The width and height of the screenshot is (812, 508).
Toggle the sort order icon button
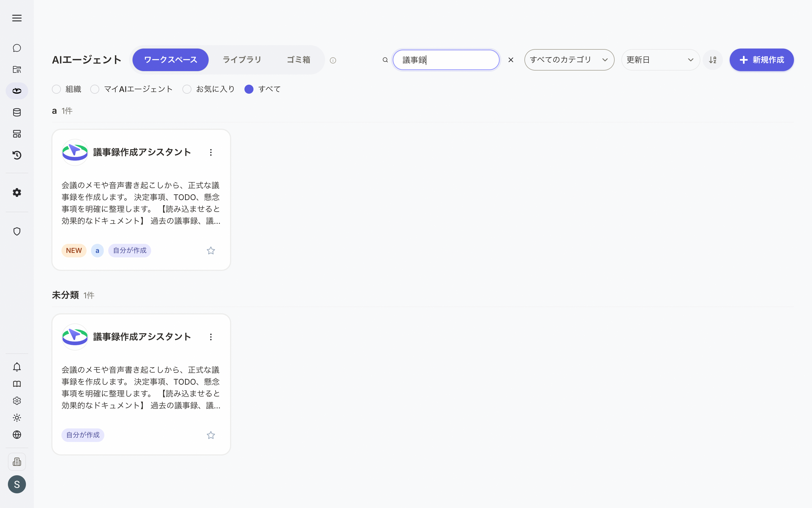(x=713, y=60)
